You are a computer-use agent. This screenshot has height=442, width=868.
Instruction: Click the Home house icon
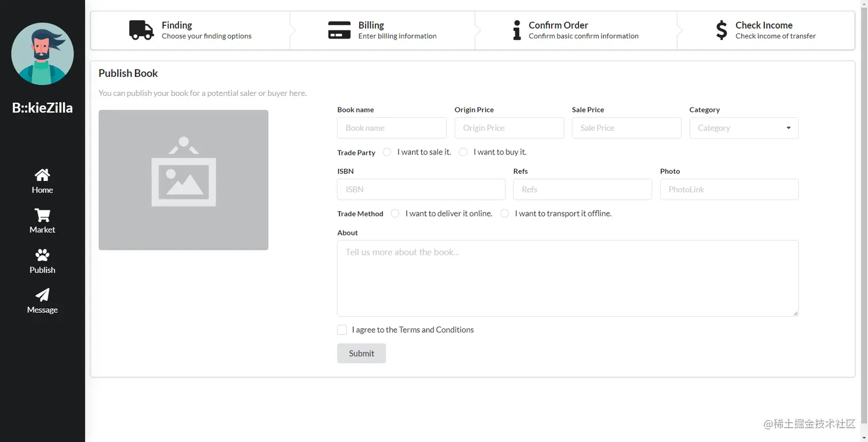[x=42, y=175]
